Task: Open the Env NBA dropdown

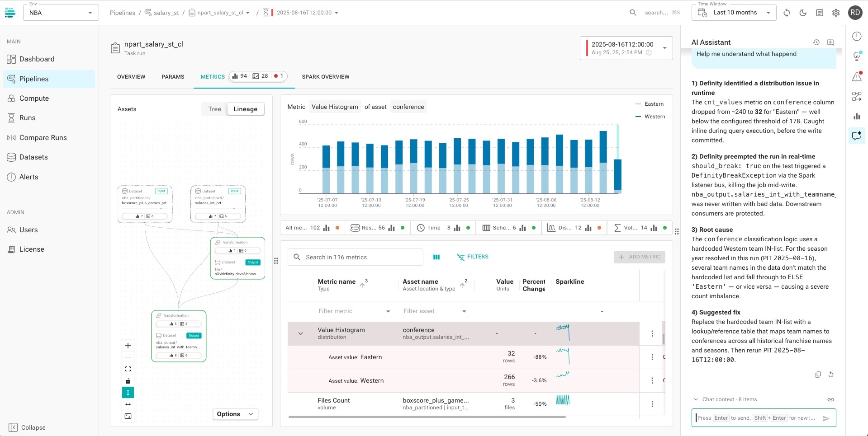Action: click(61, 13)
